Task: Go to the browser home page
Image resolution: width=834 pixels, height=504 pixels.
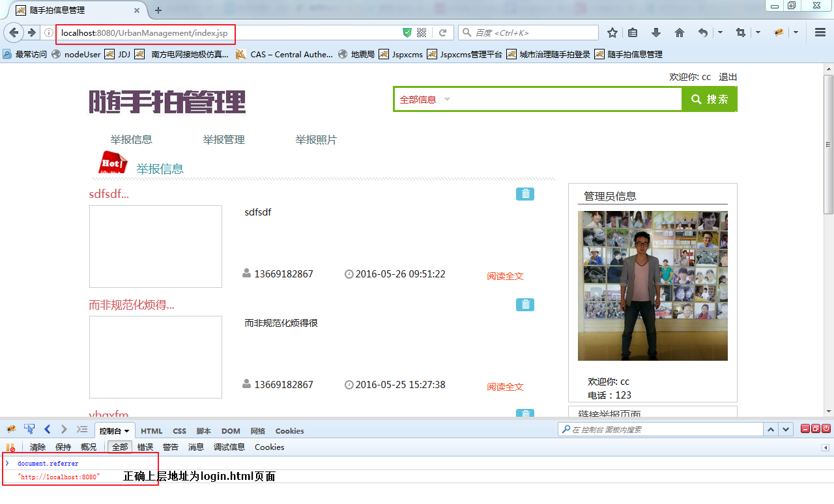Action: pos(679,33)
